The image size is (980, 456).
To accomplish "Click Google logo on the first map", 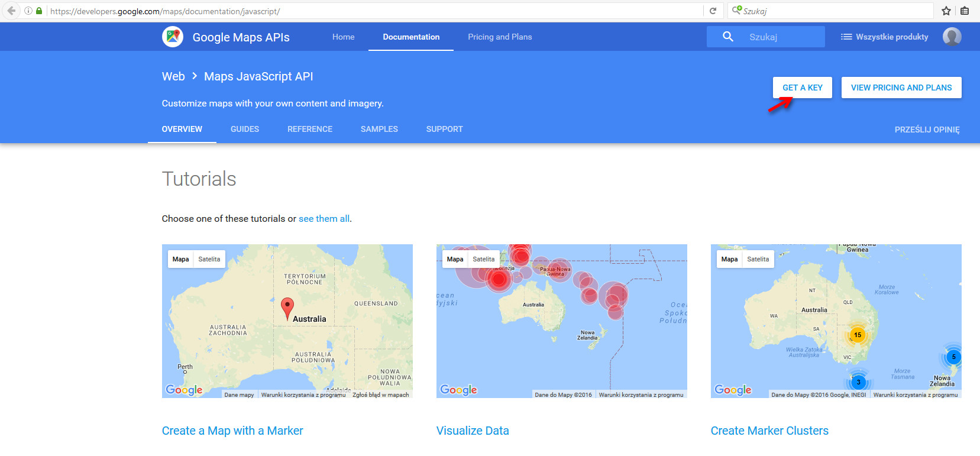I will (x=184, y=390).
